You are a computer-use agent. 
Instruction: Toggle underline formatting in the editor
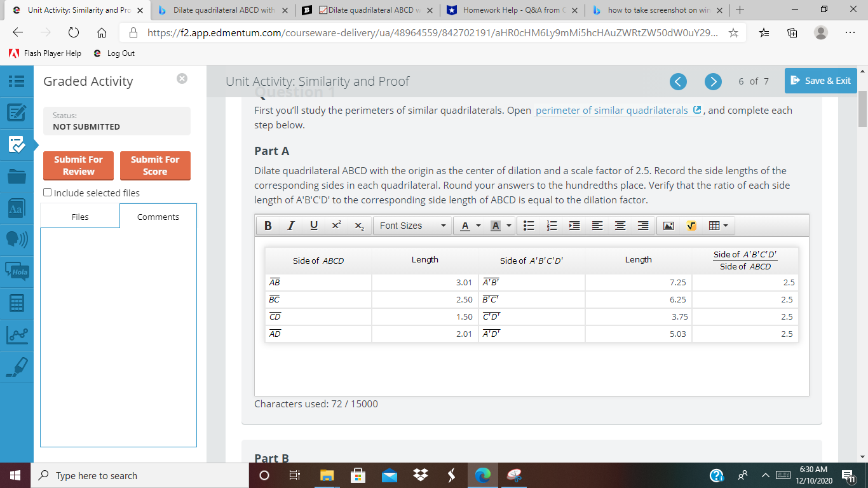click(x=313, y=225)
